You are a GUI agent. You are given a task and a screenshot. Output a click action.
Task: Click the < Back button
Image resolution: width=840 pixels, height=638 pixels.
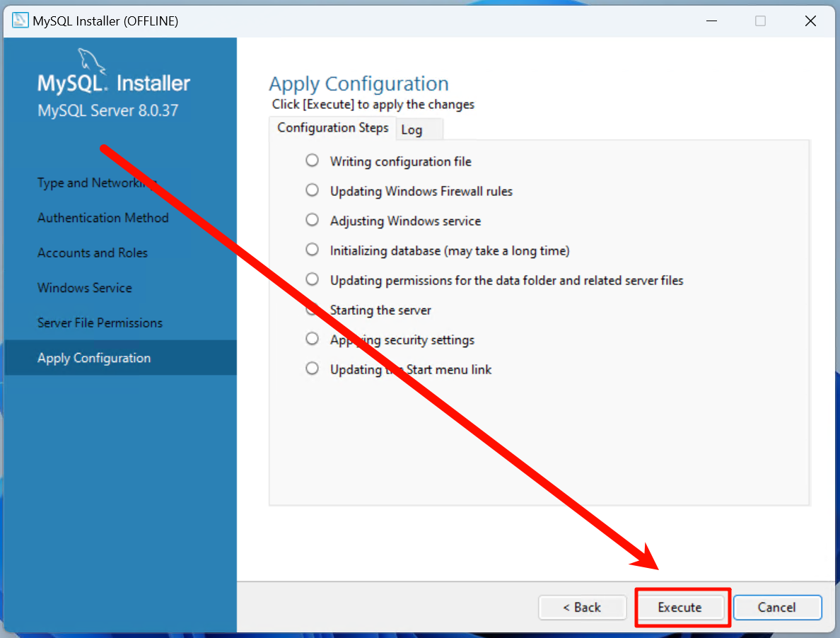583,608
